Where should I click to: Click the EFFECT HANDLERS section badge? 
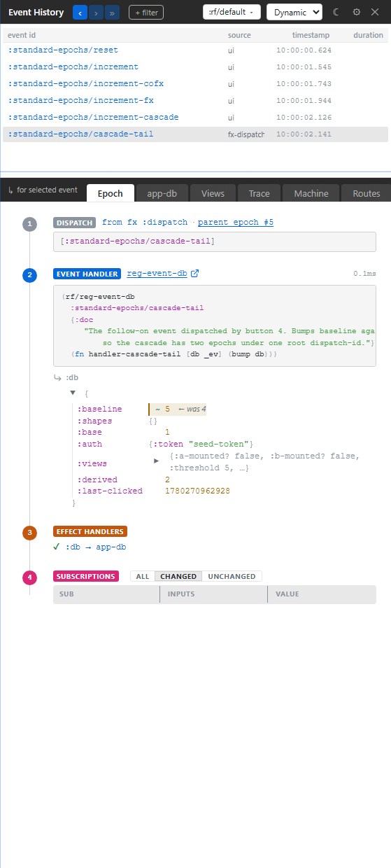coord(90,531)
